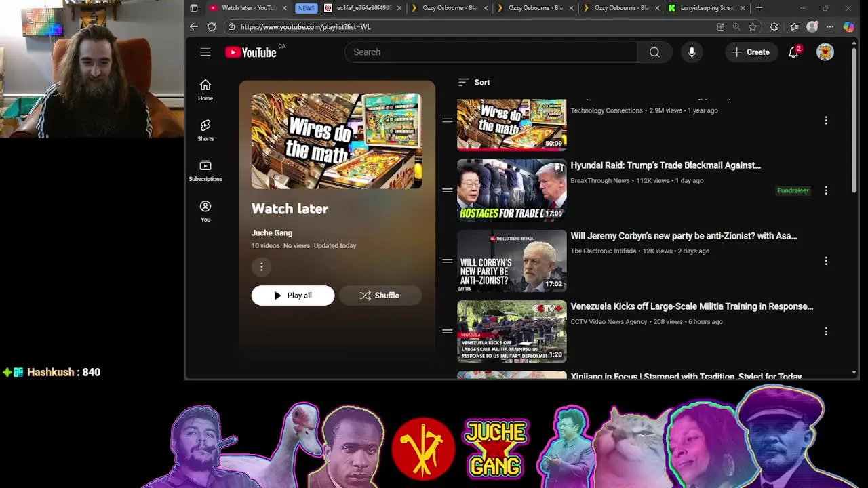Open CCTV Video News Agency channel link

tap(609, 322)
